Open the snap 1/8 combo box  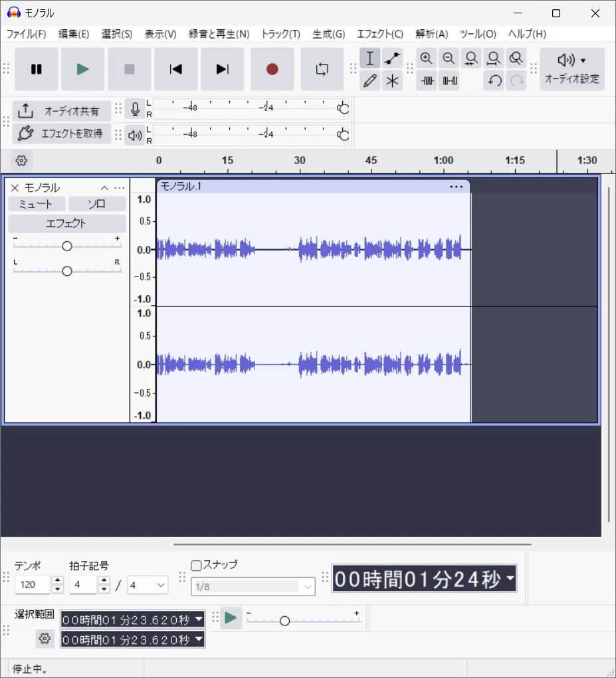point(253,587)
